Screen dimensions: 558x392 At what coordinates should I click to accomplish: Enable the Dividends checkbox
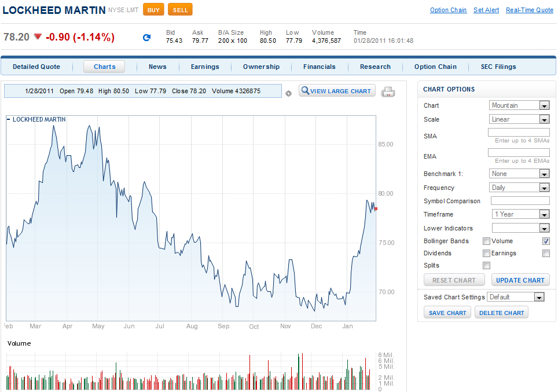pos(486,253)
